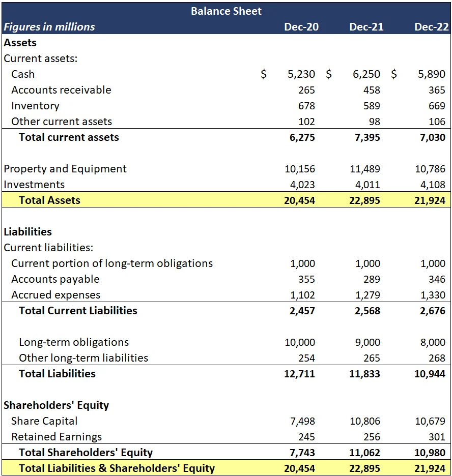Screen dimensions: 452x476
Task: Select the Dec-22 column header
Action: click(431, 27)
